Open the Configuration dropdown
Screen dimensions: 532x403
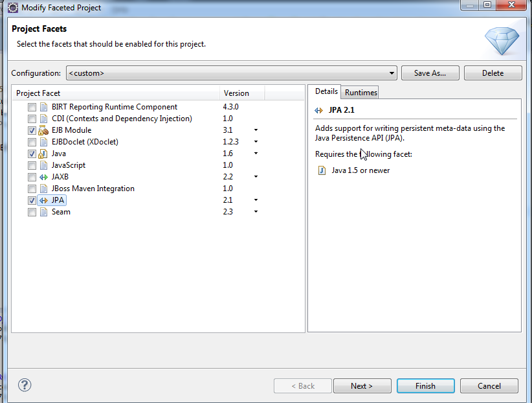click(392, 73)
